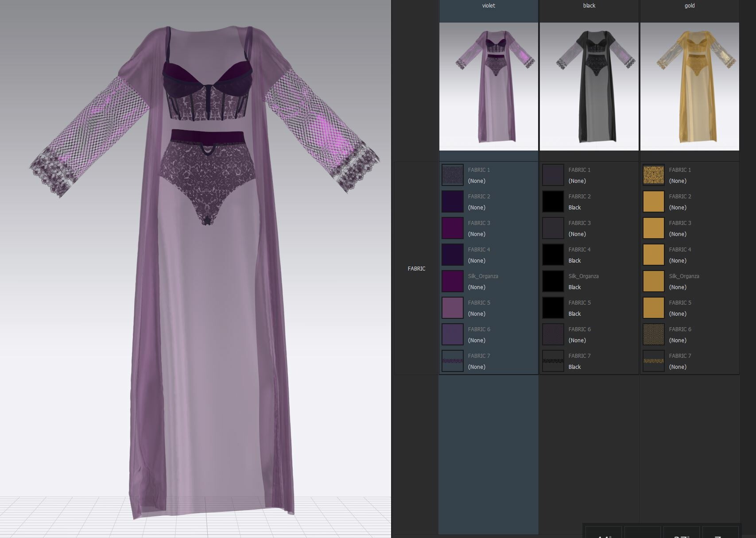Click "Black" value under black Silk_Organza
The image size is (756, 538).
coord(574,287)
